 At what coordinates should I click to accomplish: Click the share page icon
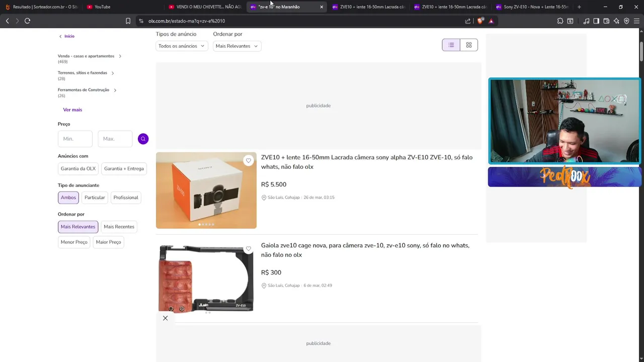click(x=468, y=21)
